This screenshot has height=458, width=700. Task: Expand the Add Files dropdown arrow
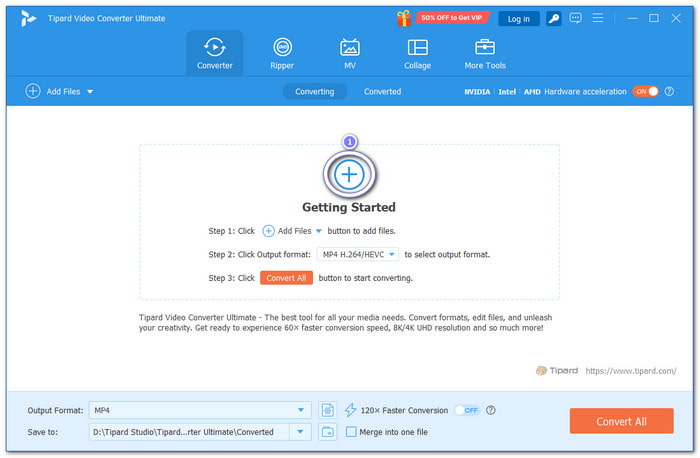pyautogui.click(x=90, y=92)
